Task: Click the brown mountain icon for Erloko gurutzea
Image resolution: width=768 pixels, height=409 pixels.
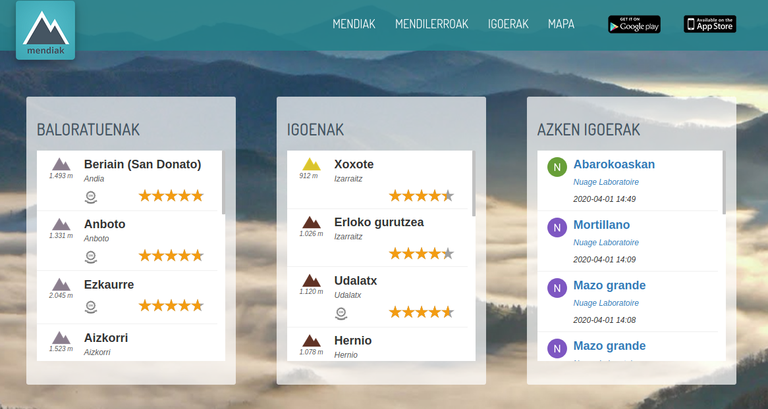Action: [311, 222]
